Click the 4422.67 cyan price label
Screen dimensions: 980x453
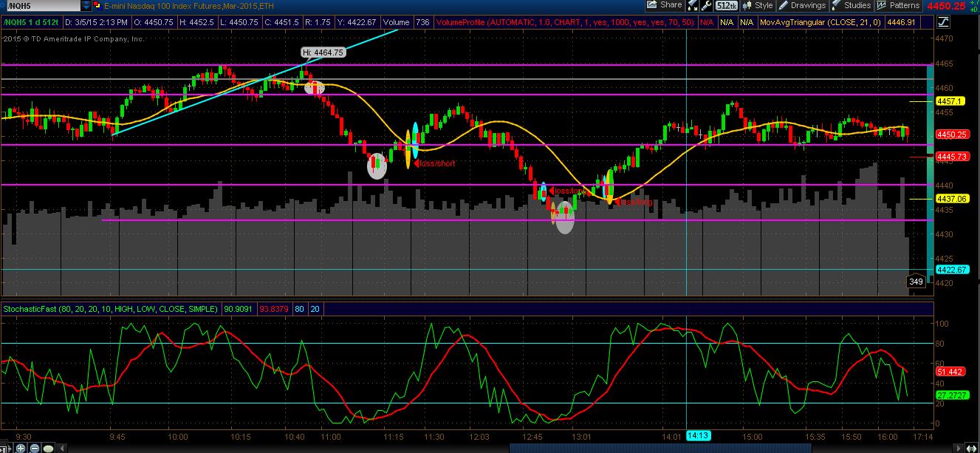(x=952, y=270)
